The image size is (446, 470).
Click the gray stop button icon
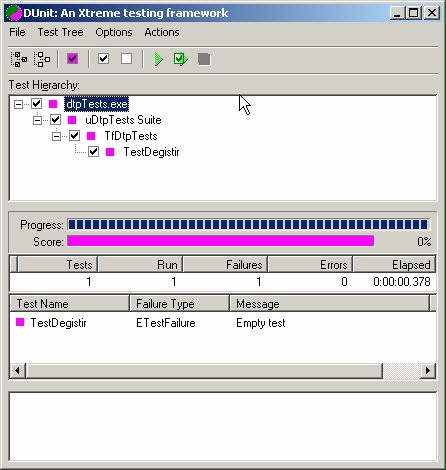pyautogui.click(x=204, y=59)
